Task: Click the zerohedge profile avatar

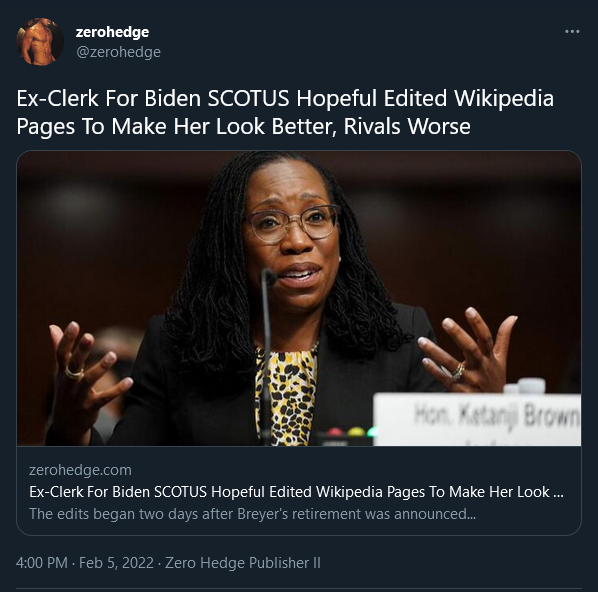Action: tap(40, 41)
